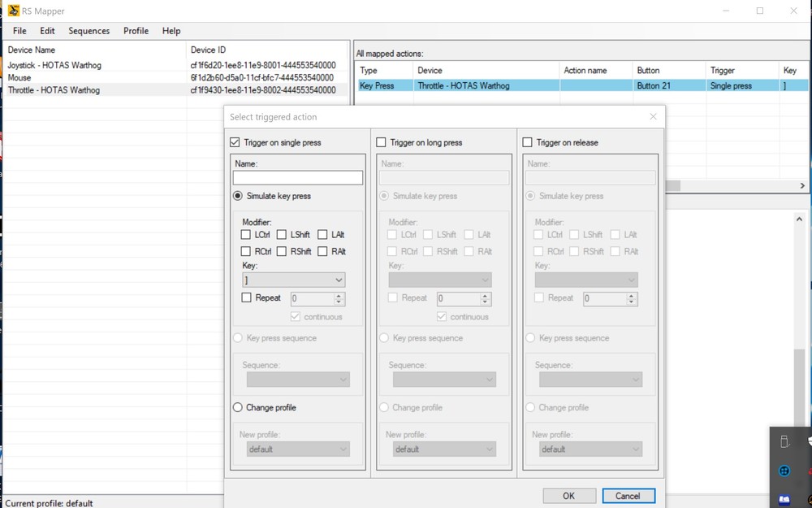812x508 pixels.
Task: Open the Sequences menu
Action: click(x=89, y=31)
